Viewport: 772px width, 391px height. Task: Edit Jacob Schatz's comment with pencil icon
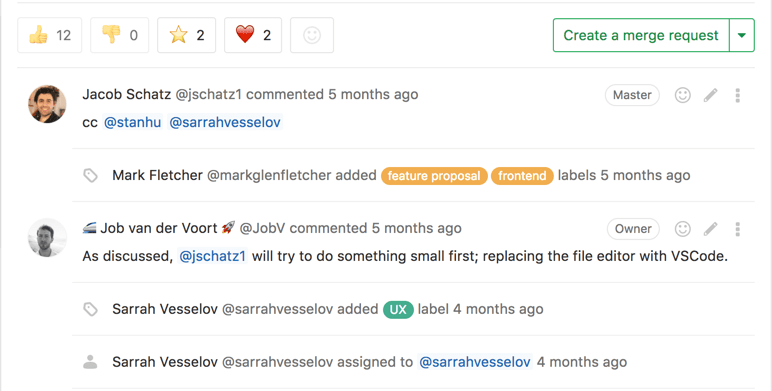click(710, 95)
